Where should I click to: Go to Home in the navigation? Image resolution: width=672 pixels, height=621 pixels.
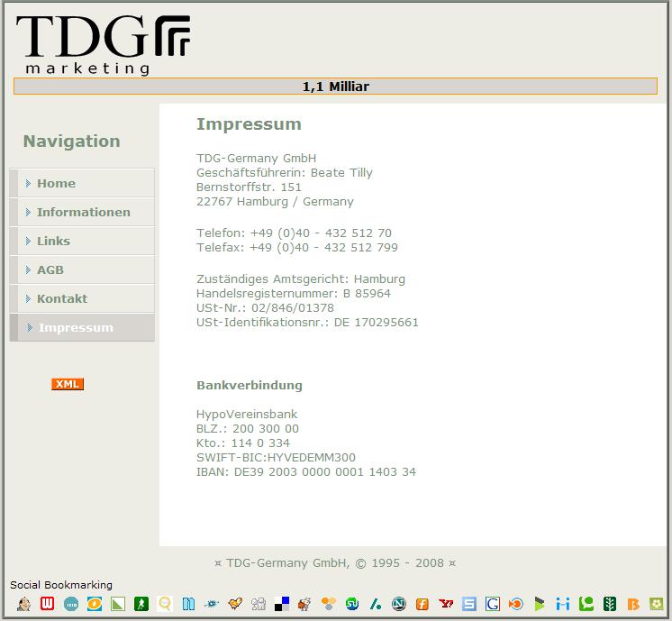(56, 183)
